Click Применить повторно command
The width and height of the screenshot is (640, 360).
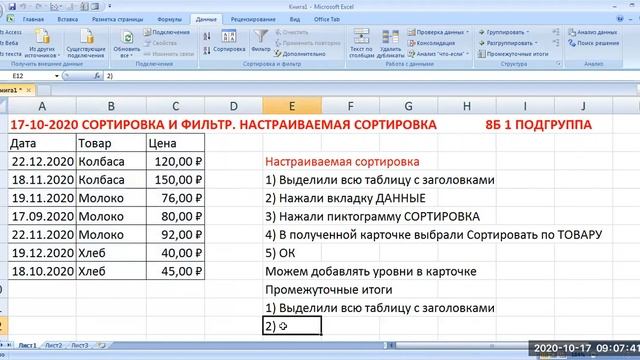(x=307, y=43)
